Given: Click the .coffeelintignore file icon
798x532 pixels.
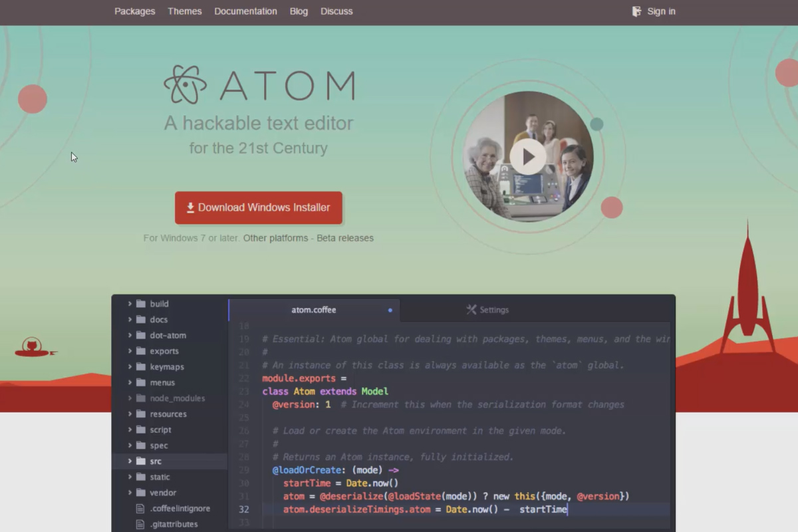Looking at the screenshot, I should click(140, 508).
